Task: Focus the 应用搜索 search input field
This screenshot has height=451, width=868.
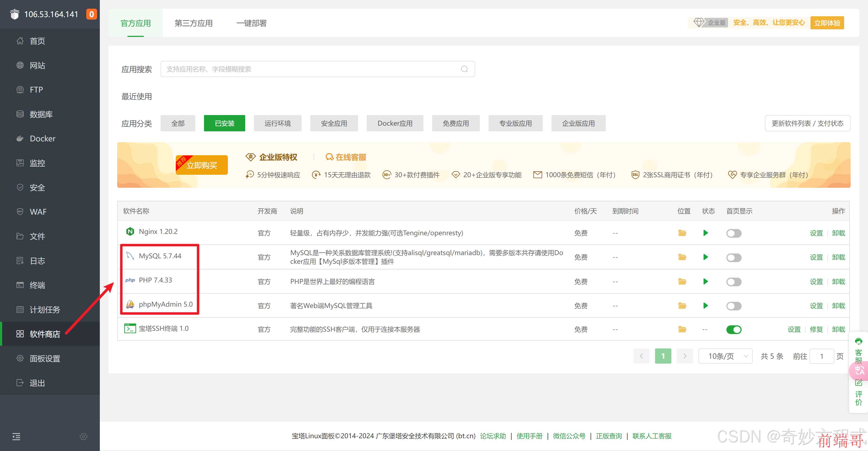Action: tap(318, 69)
